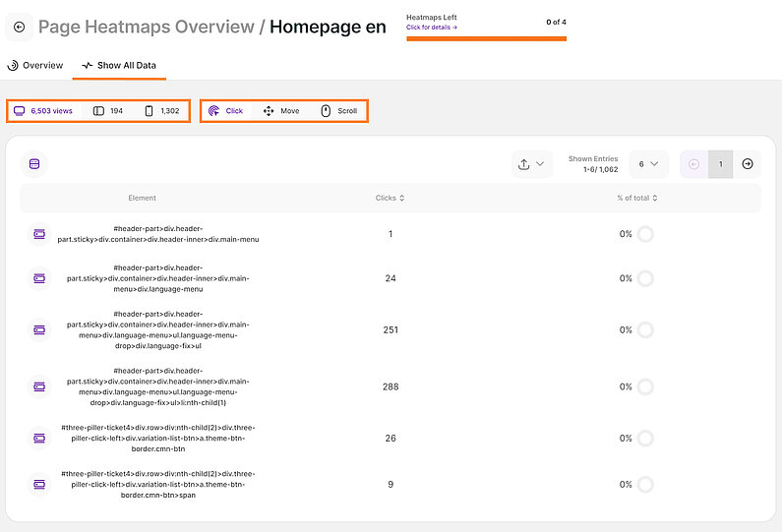Click the back arrow button
This screenshot has width=782, height=532.
[x=20, y=27]
